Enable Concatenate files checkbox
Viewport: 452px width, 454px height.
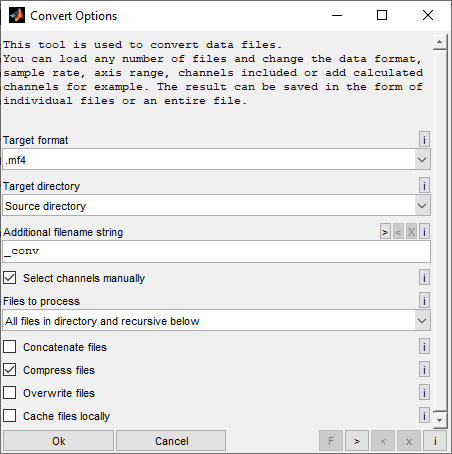pos(10,347)
